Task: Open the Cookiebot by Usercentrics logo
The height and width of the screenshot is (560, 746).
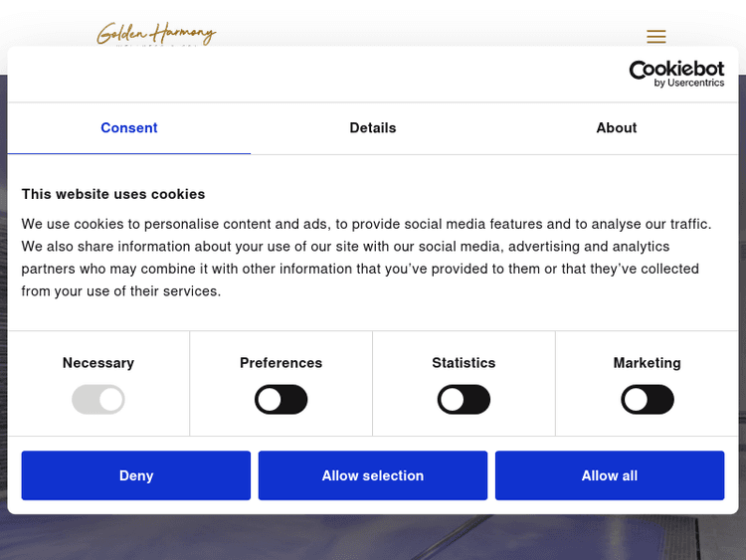Action: click(x=676, y=74)
